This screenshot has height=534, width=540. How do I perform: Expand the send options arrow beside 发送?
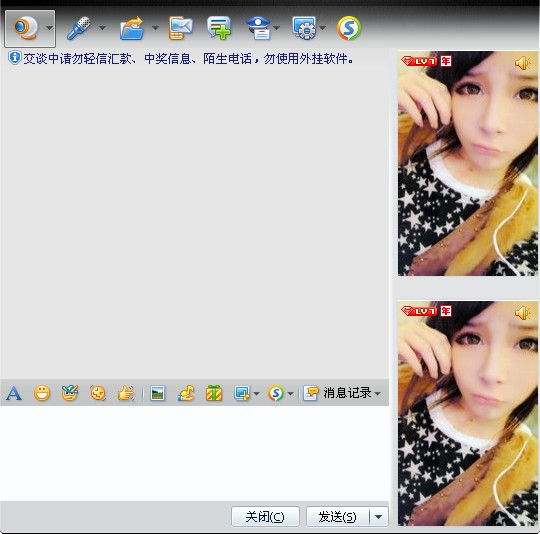pos(378,516)
